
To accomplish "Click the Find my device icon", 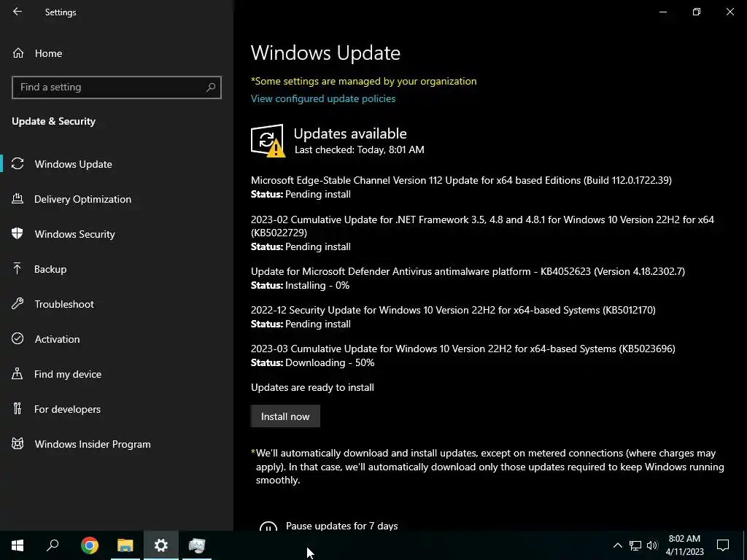I will [x=18, y=374].
